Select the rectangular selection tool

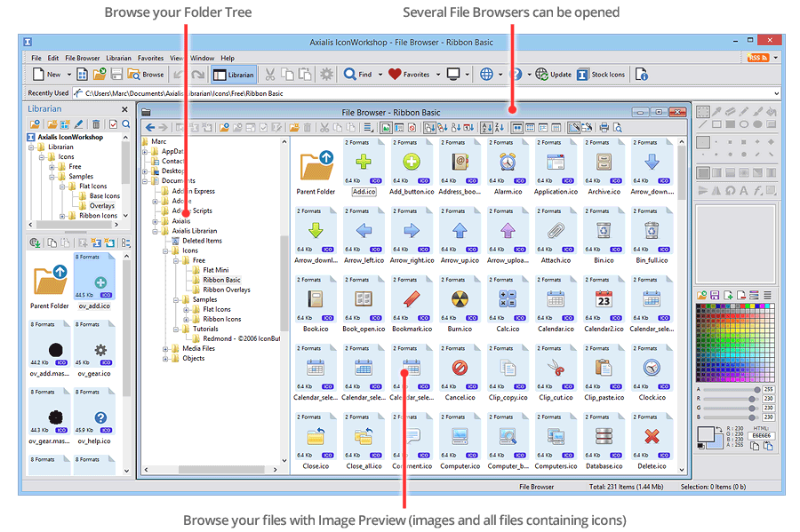pos(703,112)
